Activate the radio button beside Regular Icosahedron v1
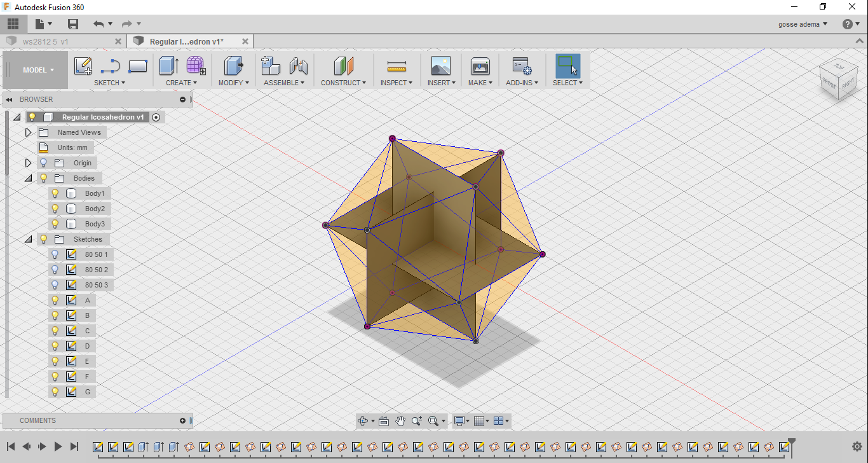The width and height of the screenshot is (868, 463). tap(156, 117)
